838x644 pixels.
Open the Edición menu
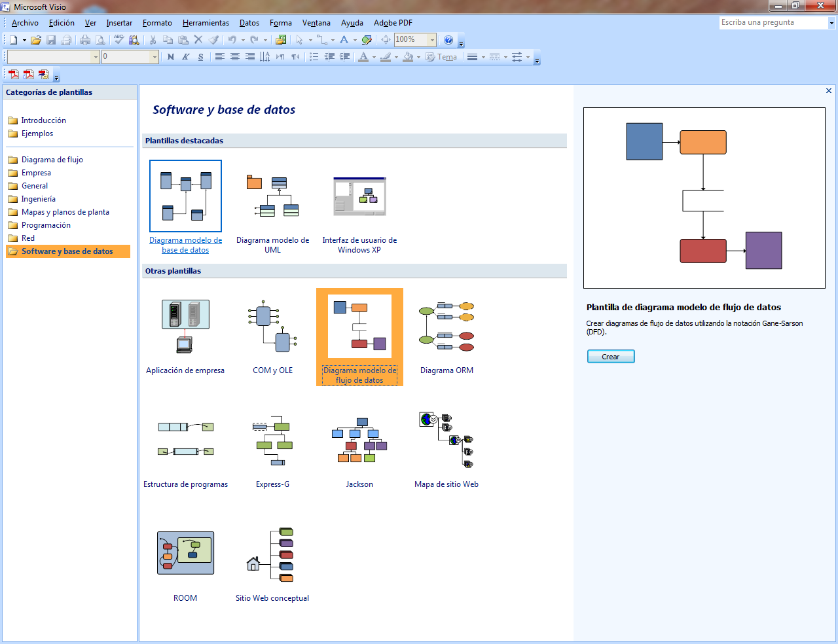[x=62, y=23]
